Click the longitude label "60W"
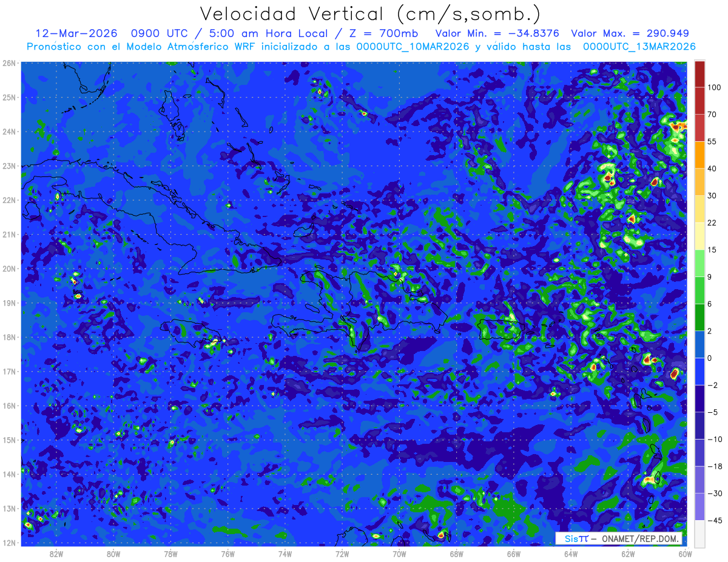The image size is (728, 562). (x=685, y=554)
